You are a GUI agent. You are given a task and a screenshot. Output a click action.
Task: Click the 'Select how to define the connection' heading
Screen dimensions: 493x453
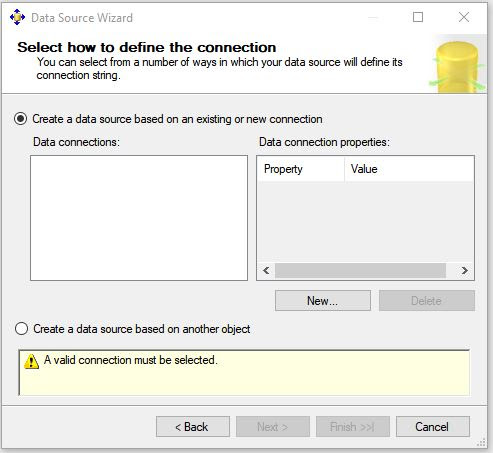147,47
